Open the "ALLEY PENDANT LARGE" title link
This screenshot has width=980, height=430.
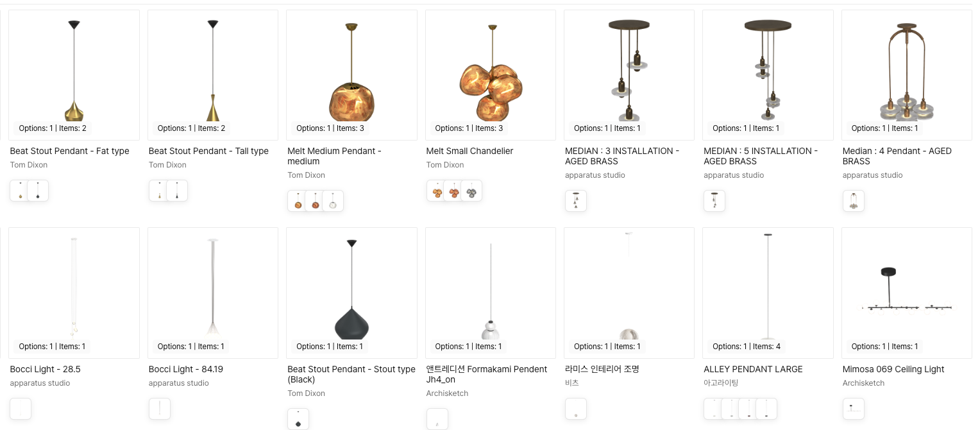pyautogui.click(x=753, y=369)
